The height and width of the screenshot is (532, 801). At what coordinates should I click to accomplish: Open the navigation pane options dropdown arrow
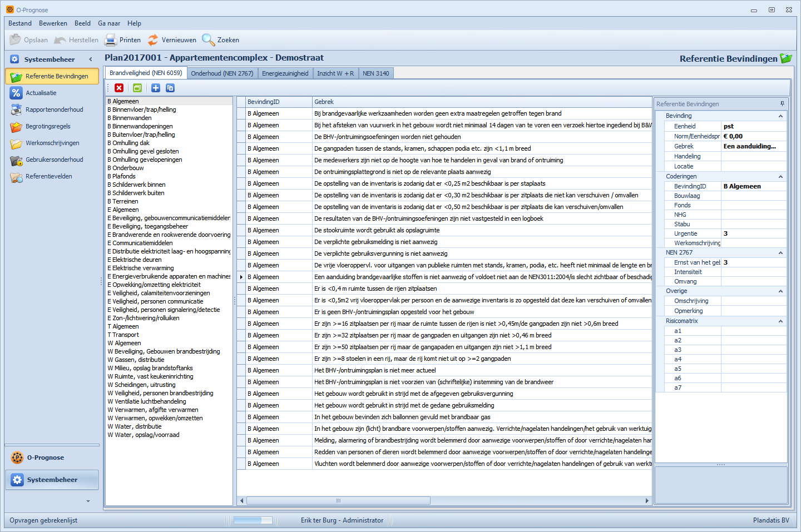tap(88, 501)
